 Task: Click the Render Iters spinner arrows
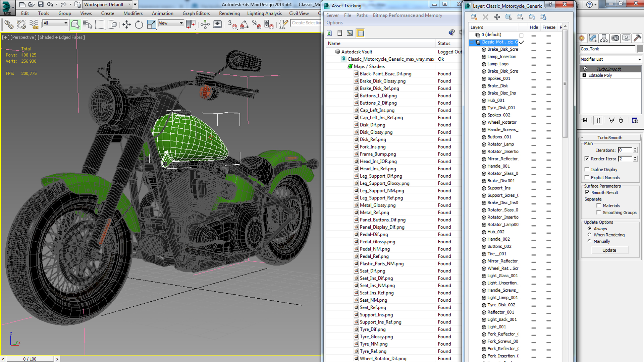(x=635, y=159)
